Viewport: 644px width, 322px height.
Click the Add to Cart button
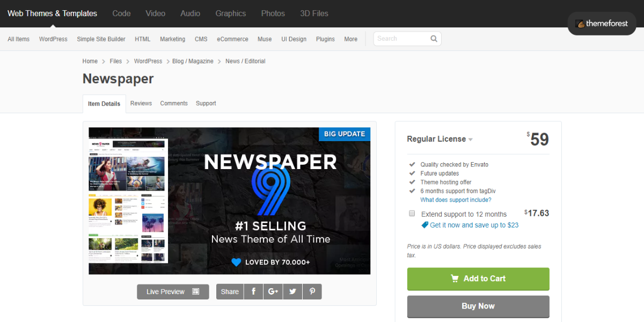(478, 279)
